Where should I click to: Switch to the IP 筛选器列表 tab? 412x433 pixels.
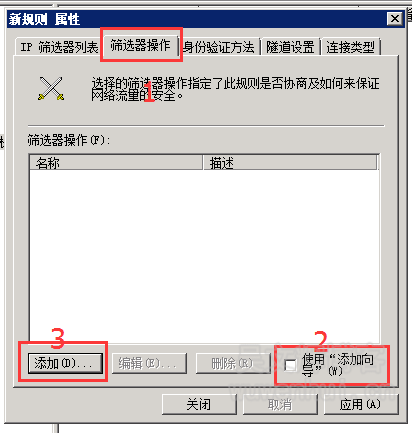pyautogui.click(x=58, y=47)
